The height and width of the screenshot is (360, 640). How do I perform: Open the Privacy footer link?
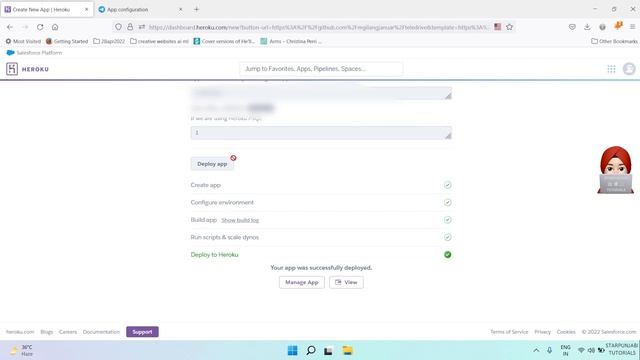[x=542, y=332]
